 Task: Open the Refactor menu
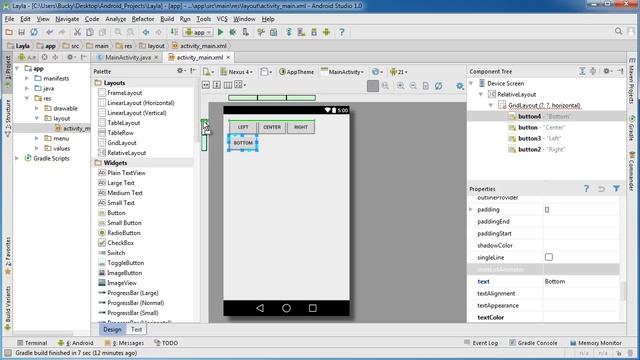[143, 19]
